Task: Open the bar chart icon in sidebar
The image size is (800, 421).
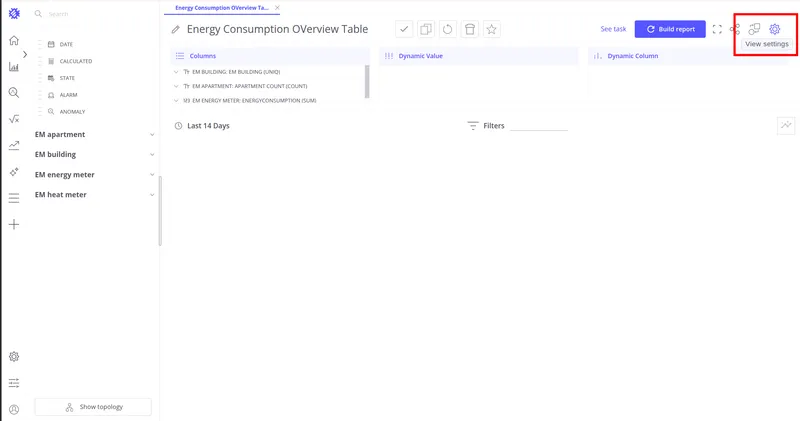Action: point(14,66)
